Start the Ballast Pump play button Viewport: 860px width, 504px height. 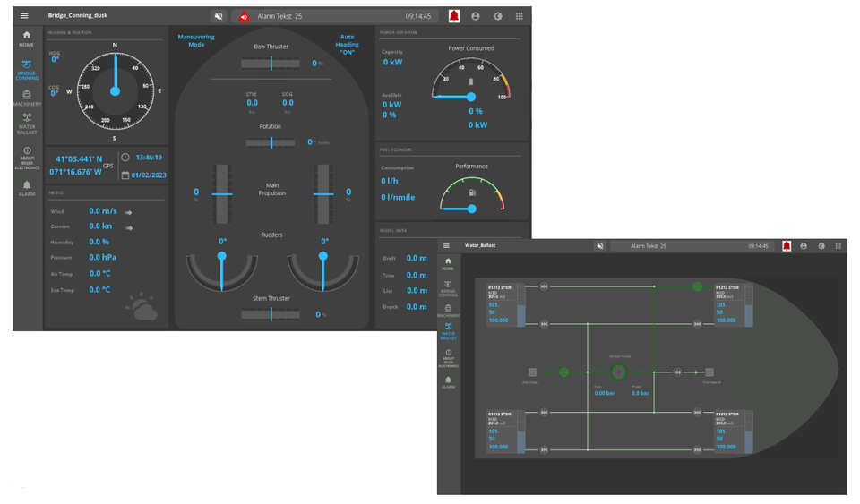pyautogui.click(x=618, y=372)
